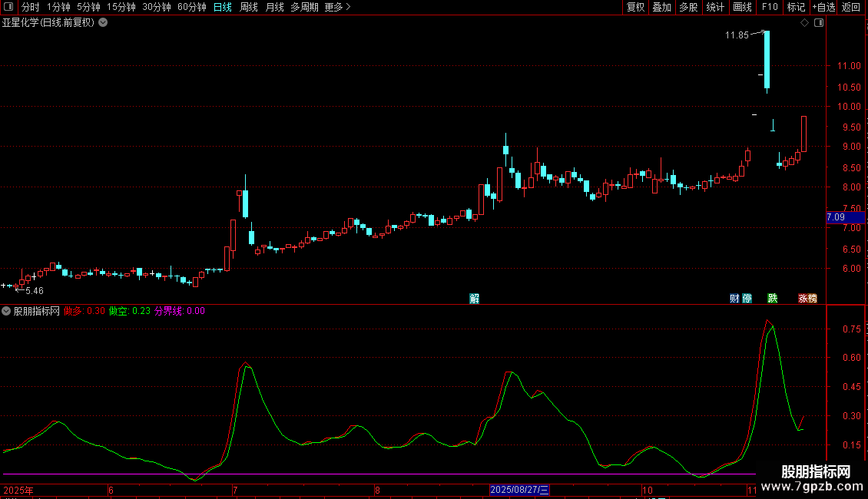Click the 画线 drawing button
Screen dimensions: 868x499
click(x=742, y=7)
